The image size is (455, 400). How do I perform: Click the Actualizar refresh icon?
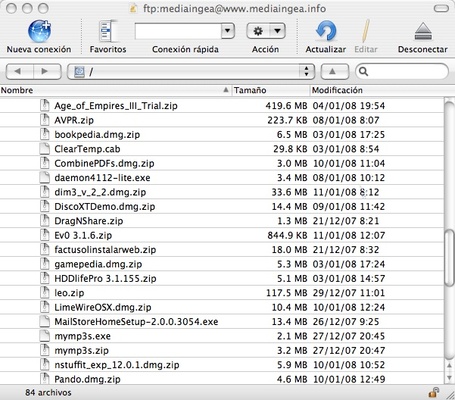[326, 31]
